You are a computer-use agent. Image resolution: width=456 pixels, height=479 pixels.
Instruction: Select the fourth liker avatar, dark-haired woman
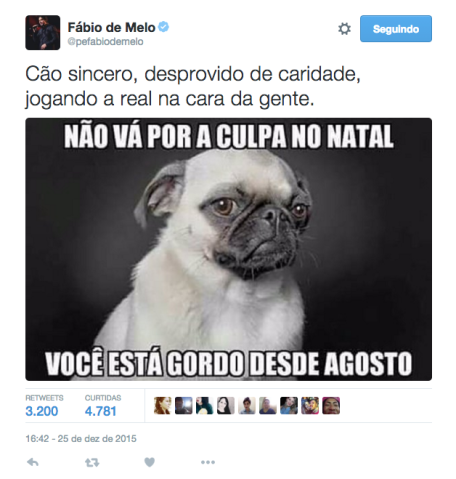point(226,406)
